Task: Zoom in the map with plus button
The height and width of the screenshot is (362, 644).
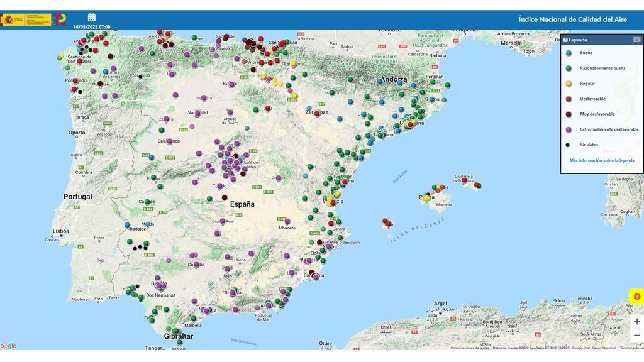Action: [x=636, y=321]
